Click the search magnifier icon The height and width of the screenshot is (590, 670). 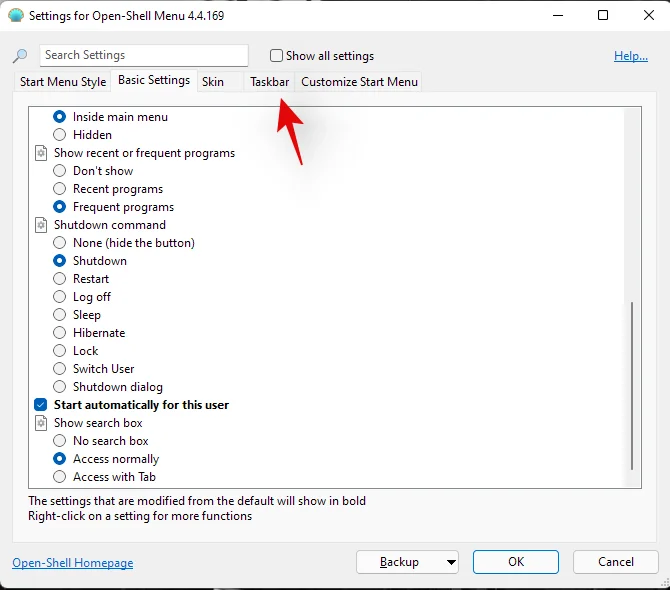coord(20,56)
